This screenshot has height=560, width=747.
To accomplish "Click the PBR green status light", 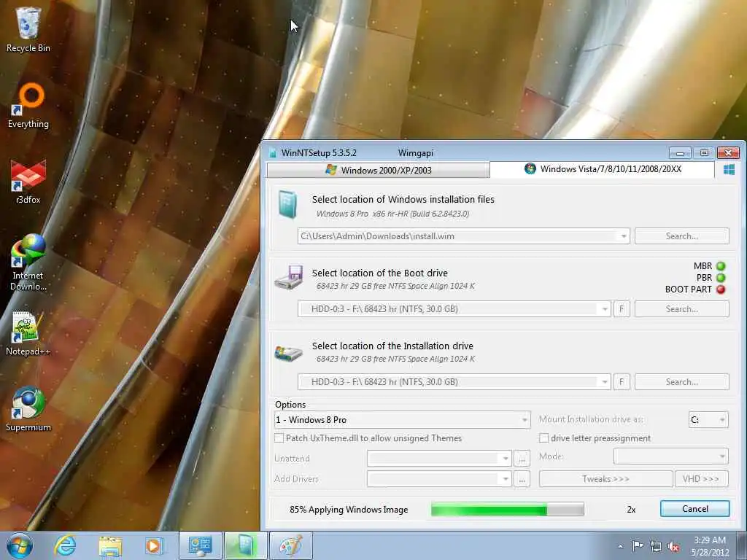I will pyautogui.click(x=721, y=278).
